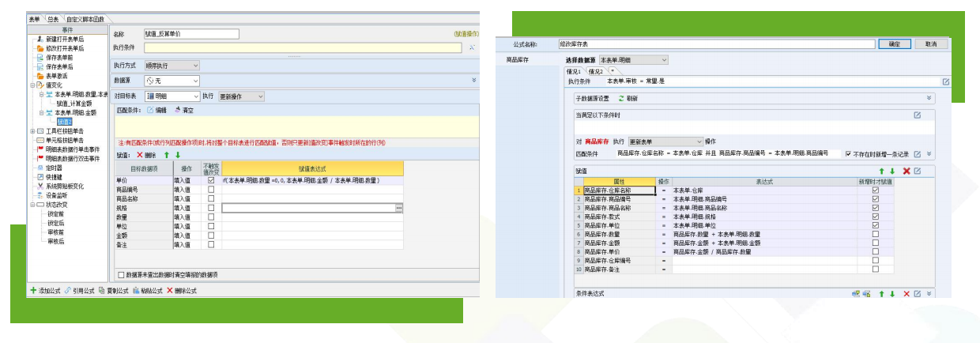Check 不触发值改变 box for 商品编号 row
The height and width of the screenshot is (343, 980).
pos(210,190)
